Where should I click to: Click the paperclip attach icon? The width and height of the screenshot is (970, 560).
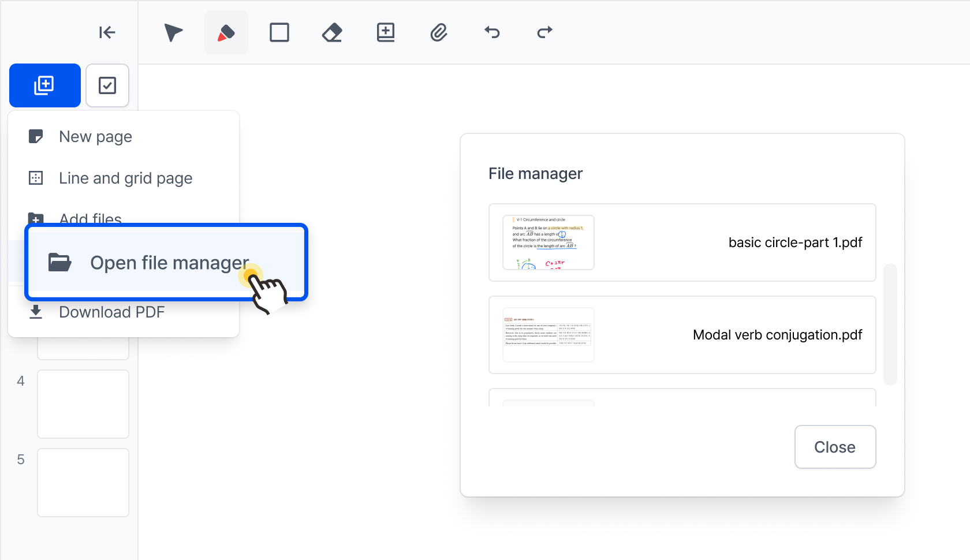[439, 32]
